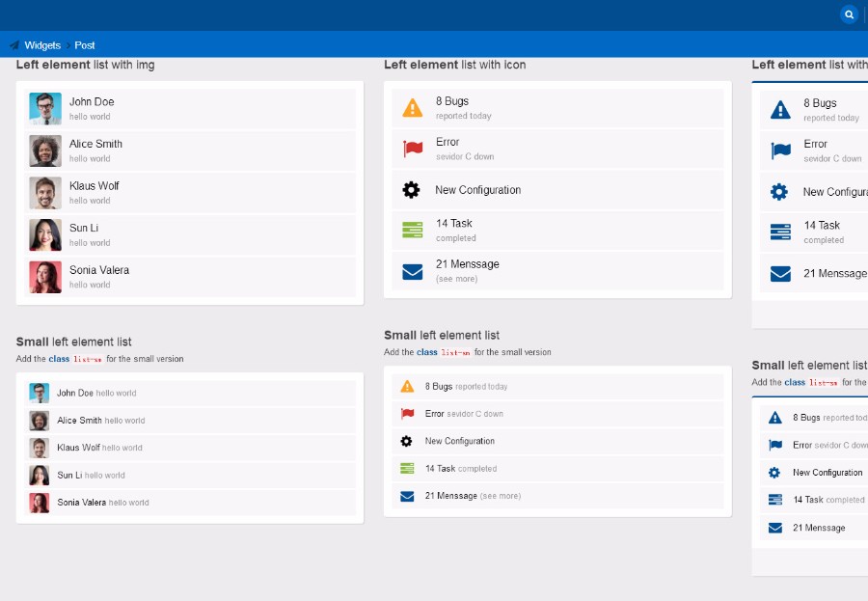
Task: Open the Widgets breadcrumb item
Action: [42, 45]
